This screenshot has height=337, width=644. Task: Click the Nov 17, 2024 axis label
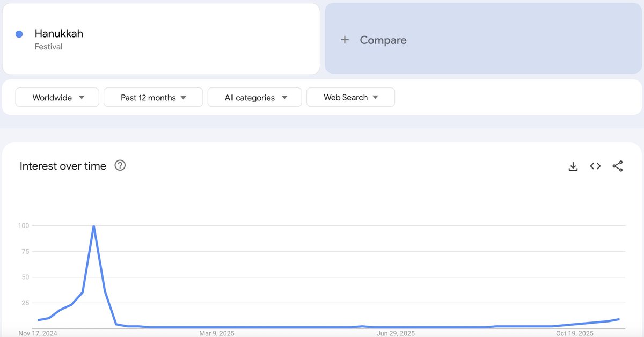[x=38, y=333]
